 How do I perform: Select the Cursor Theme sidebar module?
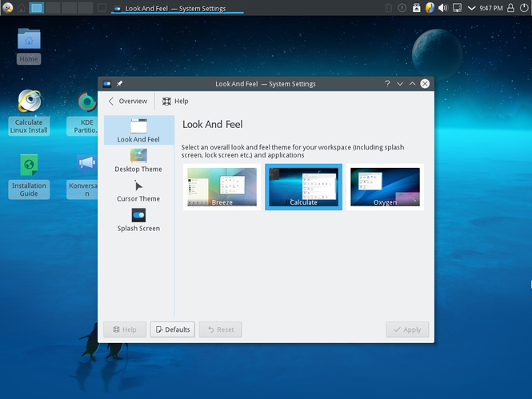(138, 190)
